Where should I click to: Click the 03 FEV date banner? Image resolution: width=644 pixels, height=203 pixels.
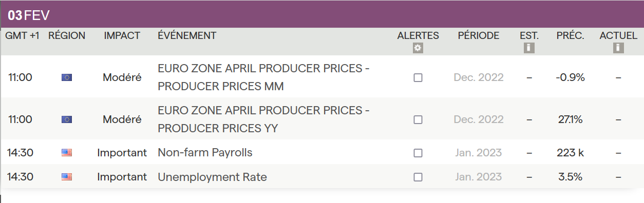29,15
